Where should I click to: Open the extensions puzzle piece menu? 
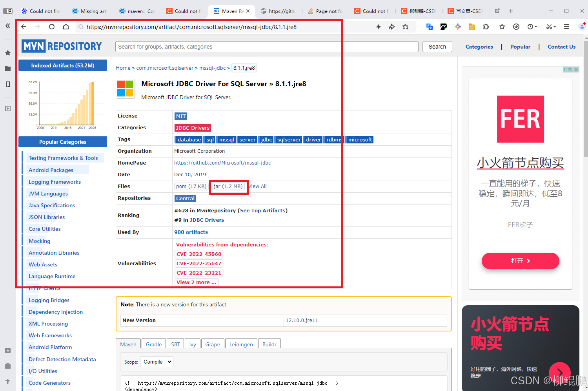click(486, 27)
